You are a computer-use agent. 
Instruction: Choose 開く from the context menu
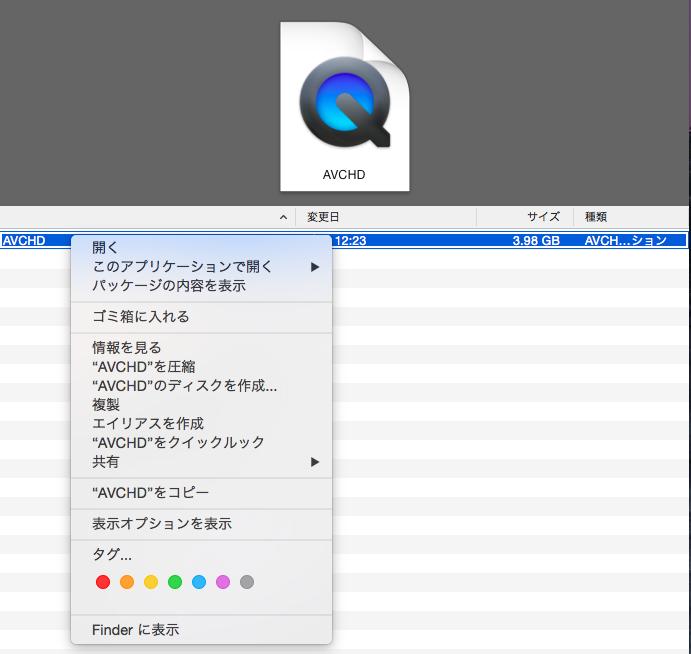click(x=105, y=247)
